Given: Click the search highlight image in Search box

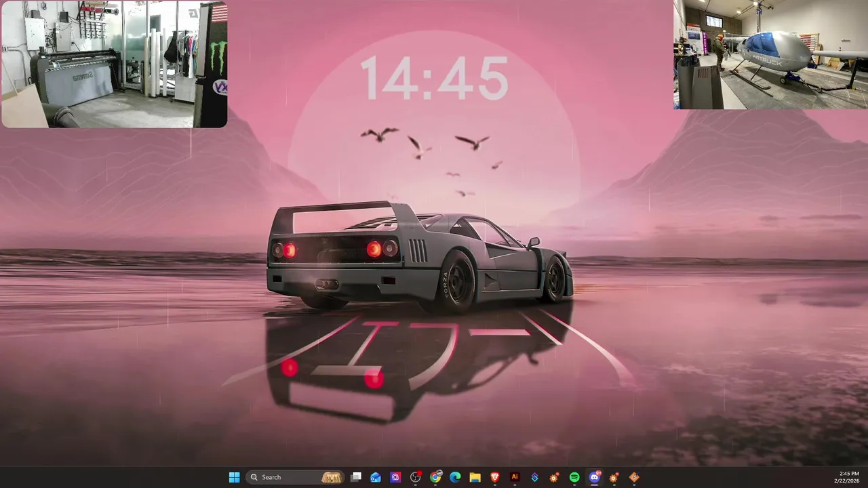Looking at the screenshot, I should pos(332,477).
